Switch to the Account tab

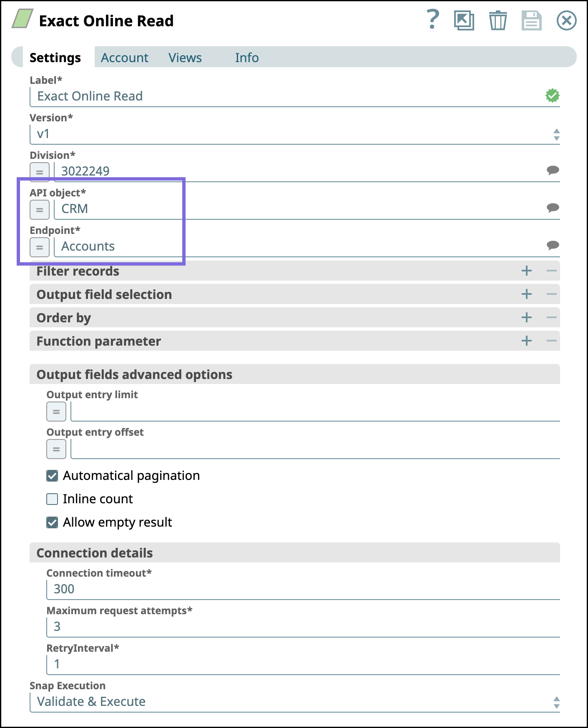click(x=125, y=58)
